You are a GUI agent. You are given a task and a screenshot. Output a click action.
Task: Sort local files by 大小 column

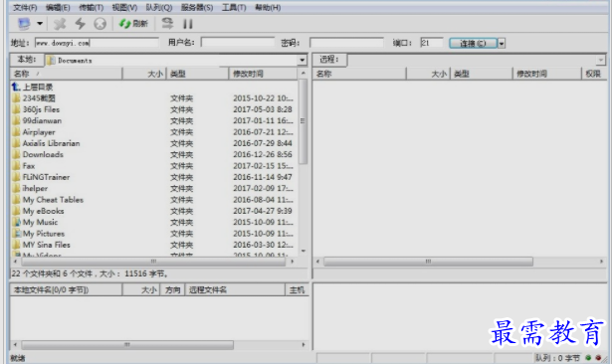click(144, 74)
